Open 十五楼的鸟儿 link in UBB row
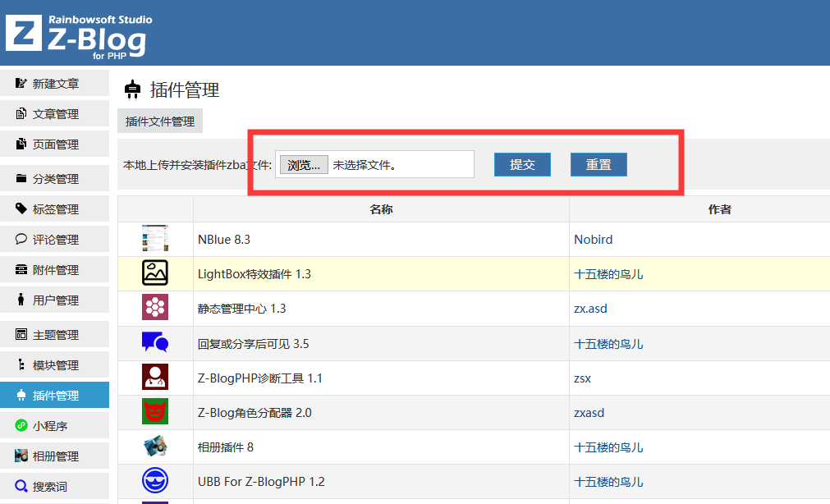This screenshot has width=830, height=504. click(x=608, y=482)
